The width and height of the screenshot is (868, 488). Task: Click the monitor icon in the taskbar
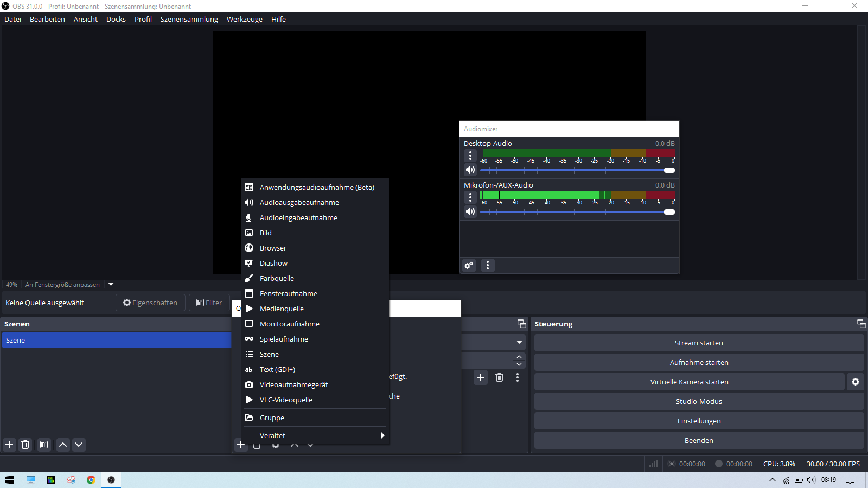pos(31,480)
